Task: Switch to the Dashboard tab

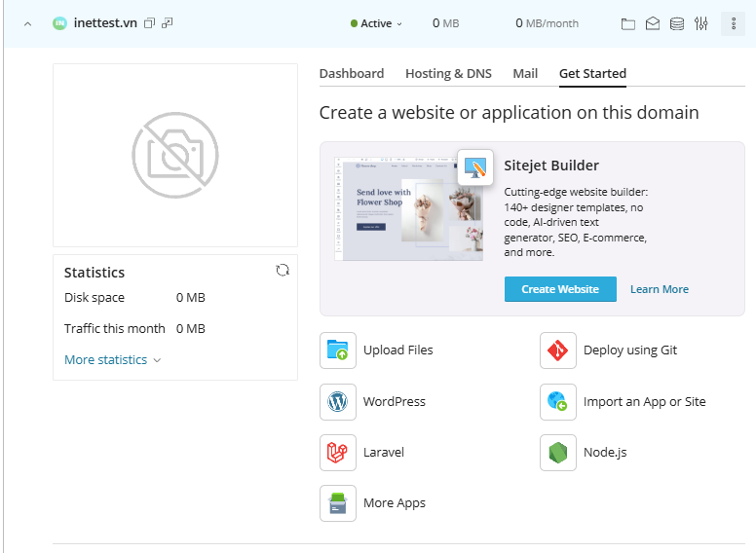Action: (352, 74)
